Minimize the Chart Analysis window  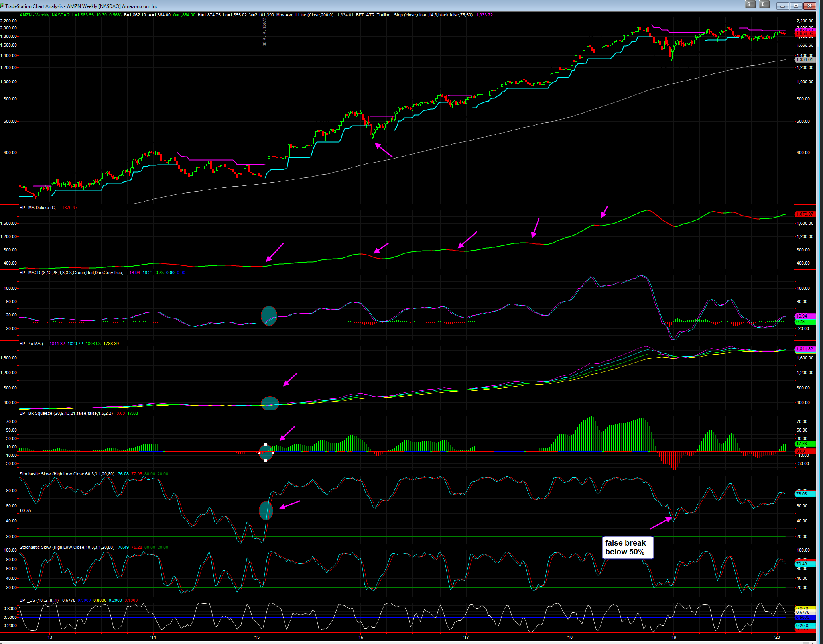point(782,6)
